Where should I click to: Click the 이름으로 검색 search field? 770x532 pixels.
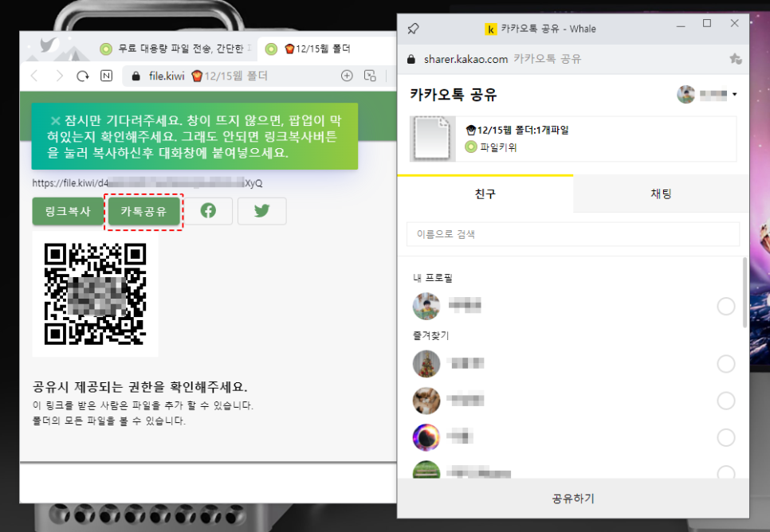coord(573,234)
